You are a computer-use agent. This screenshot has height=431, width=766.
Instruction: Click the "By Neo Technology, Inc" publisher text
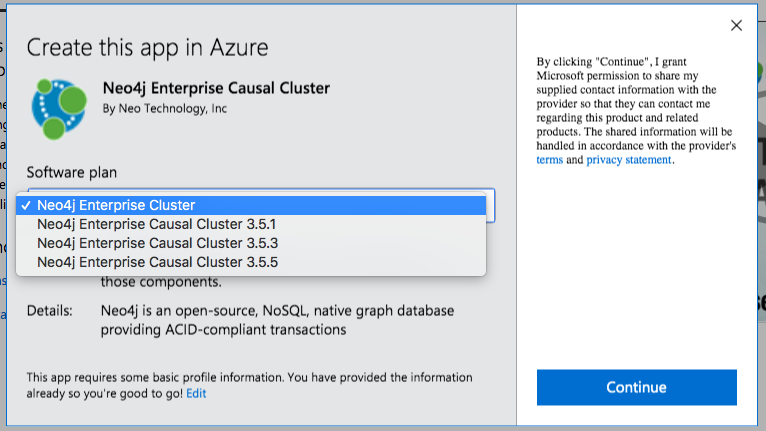(x=157, y=109)
